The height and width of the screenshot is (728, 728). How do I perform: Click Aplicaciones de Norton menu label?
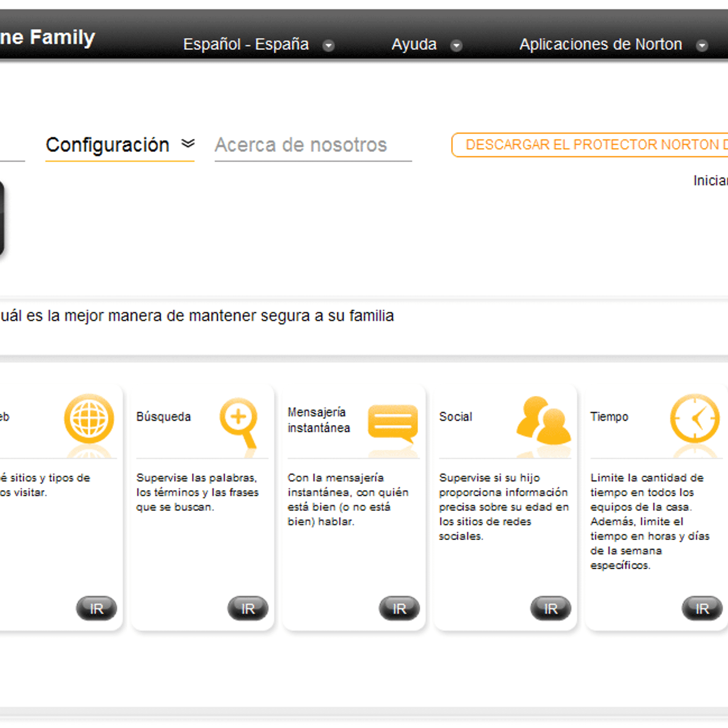[601, 45]
